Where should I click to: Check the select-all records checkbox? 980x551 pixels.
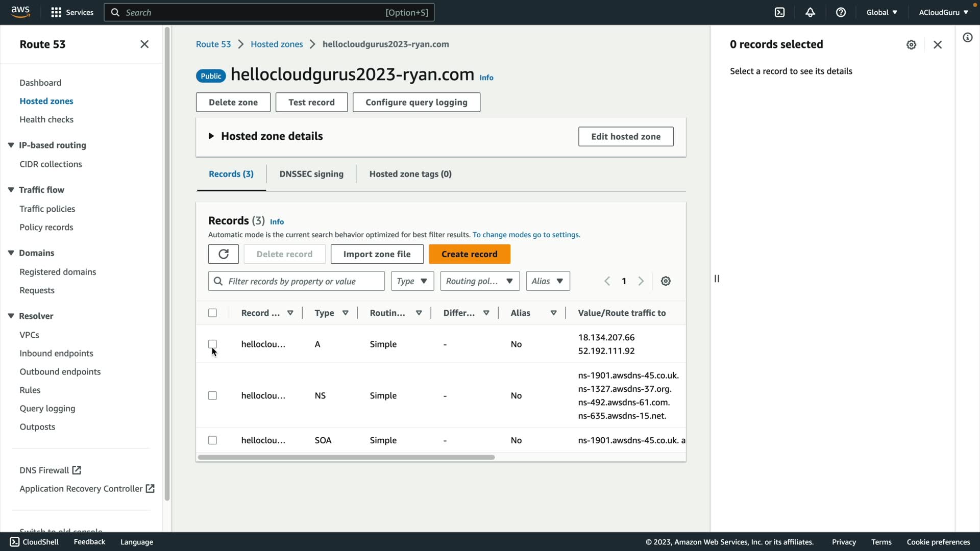click(x=212, y=313)
